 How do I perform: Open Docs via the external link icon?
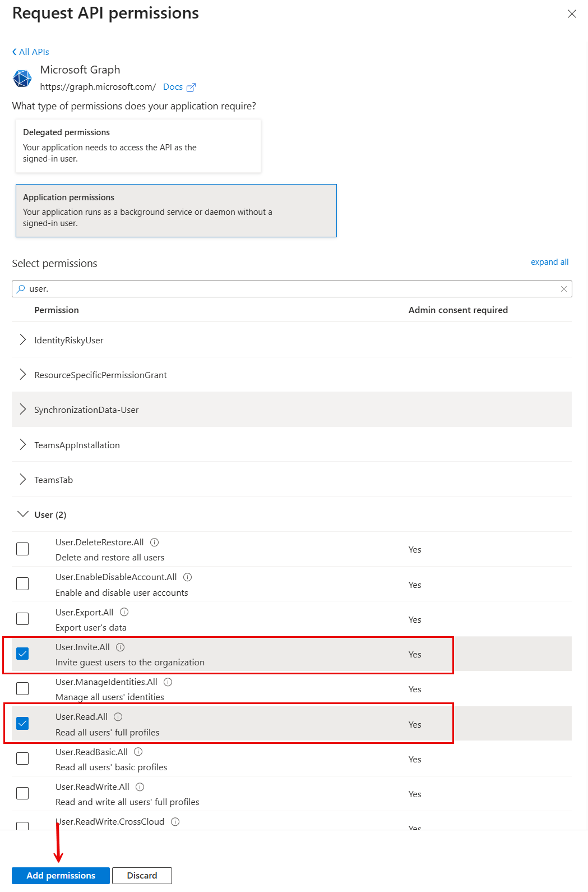(x=191, y=87)
